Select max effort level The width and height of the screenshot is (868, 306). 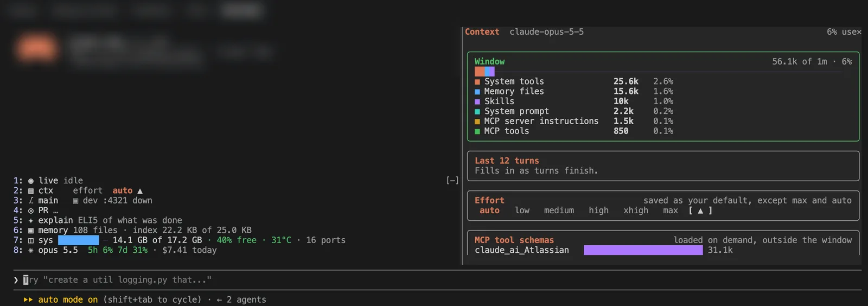click(671, 211)
